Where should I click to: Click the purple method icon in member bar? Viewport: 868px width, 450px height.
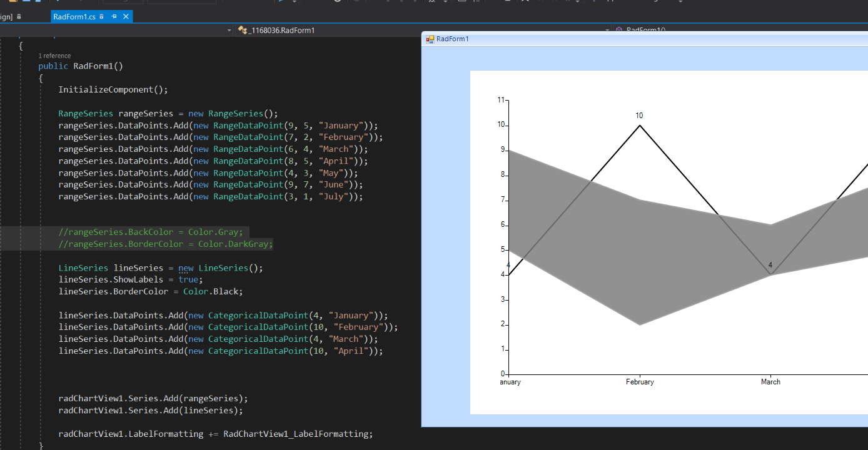[x=619, y=30]
